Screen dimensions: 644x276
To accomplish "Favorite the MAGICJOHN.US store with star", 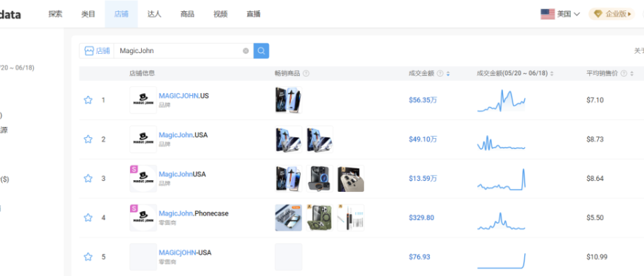I will [88, 100].
